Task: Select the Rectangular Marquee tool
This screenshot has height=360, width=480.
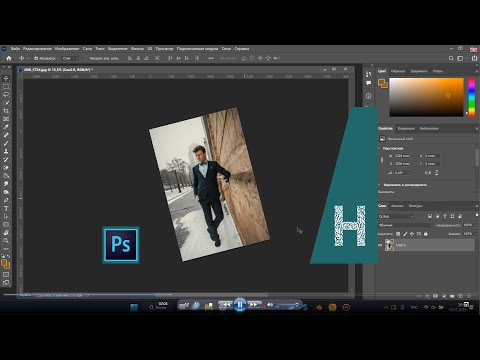Action: [x=6, y=87]
